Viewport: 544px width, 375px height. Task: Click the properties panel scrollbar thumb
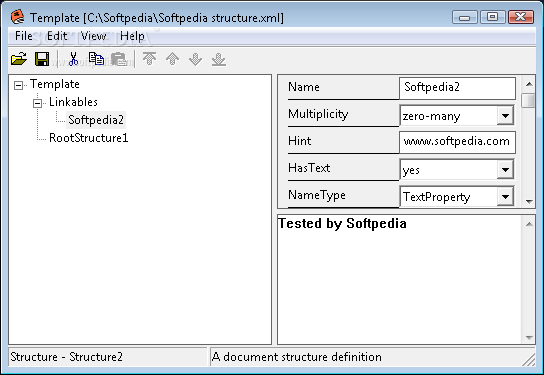click(x=529, y=100)
